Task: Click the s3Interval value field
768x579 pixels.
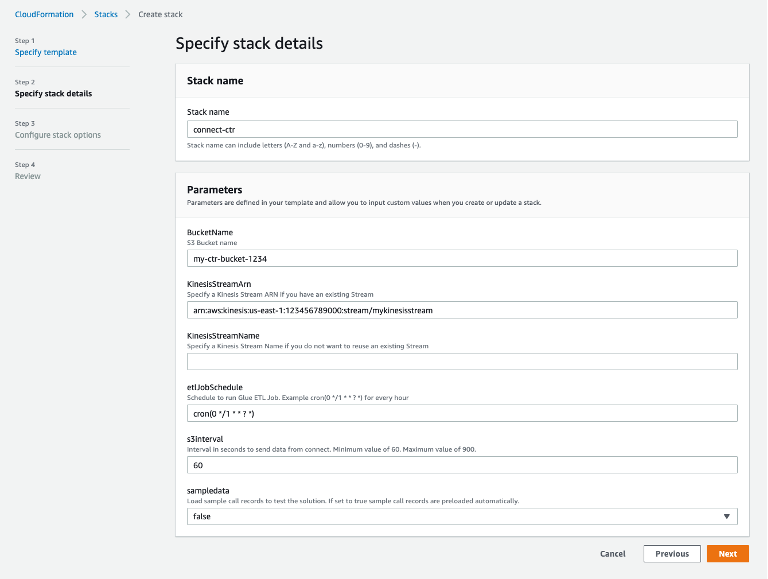Action: click(x=462, y=465)
